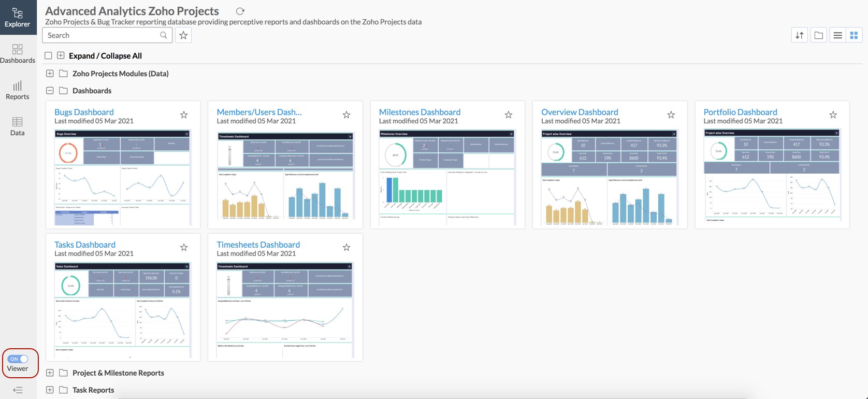The image size is (868, 399).
Task: Select Zoho Projects Modules (Data) folder label
Action: 121,74
